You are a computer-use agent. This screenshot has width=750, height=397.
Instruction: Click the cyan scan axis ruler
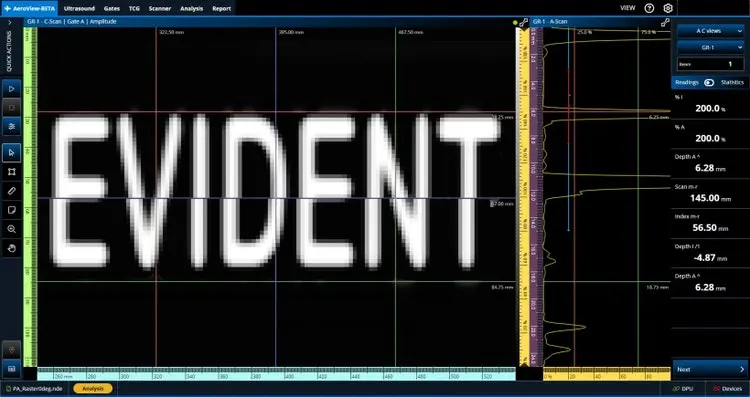click(276, 374)
